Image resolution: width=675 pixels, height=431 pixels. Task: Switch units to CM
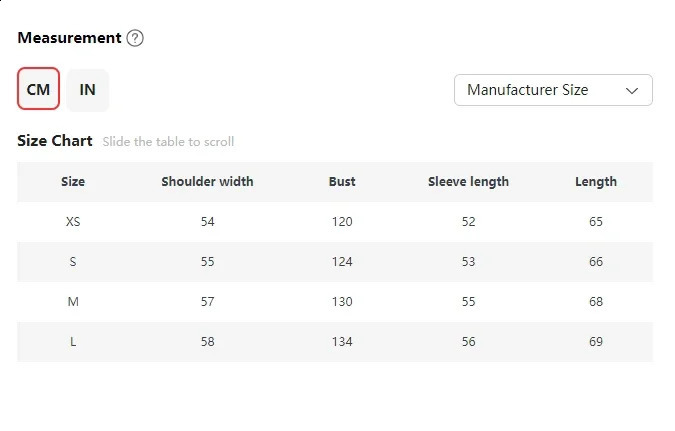click(38, 90)
